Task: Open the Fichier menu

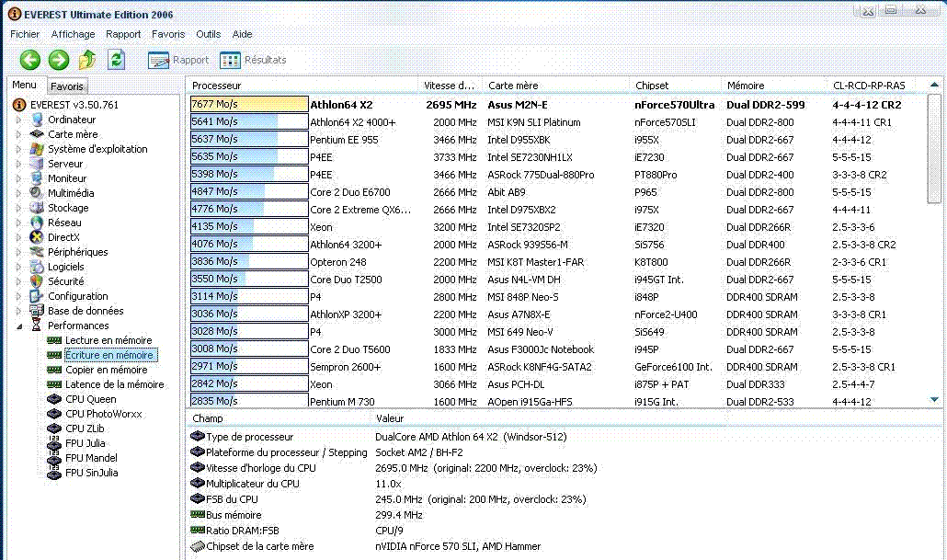Action: [25, 34]
